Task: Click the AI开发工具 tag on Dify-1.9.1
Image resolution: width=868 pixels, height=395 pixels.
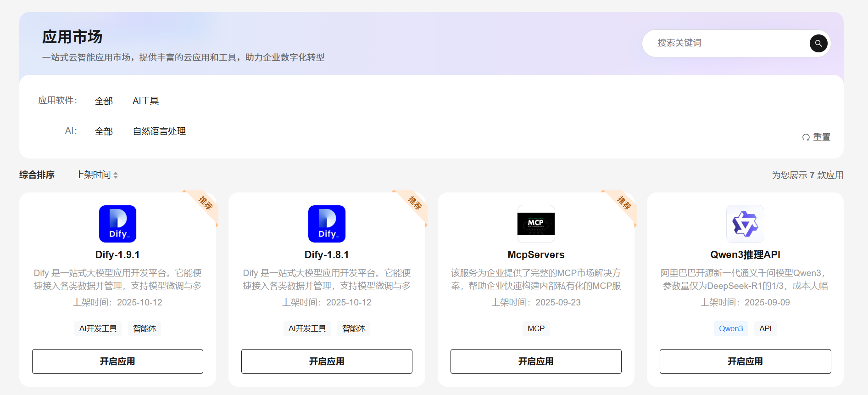Action: [98, 329]
